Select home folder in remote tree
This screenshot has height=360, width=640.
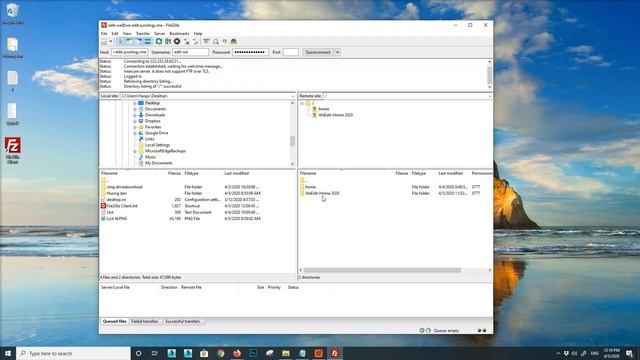point(324,109)
